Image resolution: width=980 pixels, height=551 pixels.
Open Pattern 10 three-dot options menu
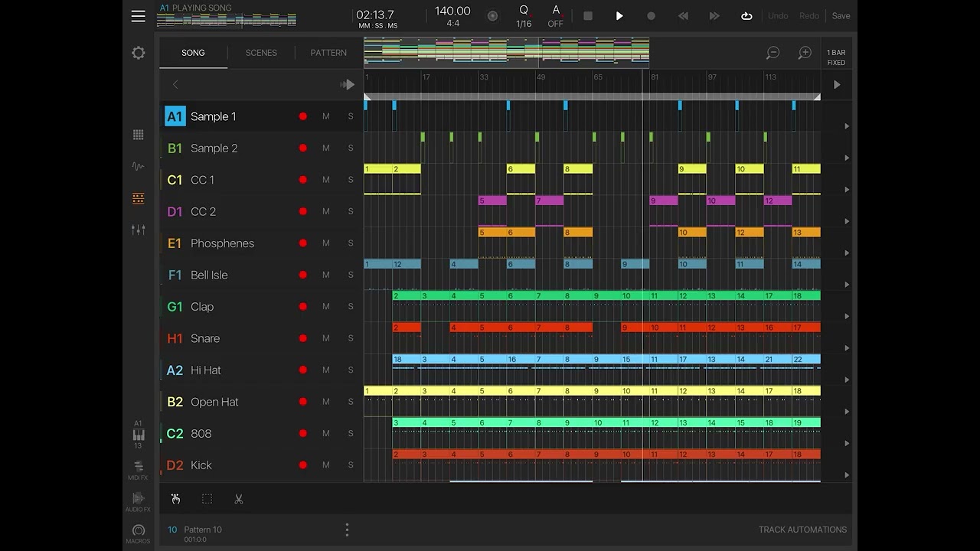pyautogui.click(x=347, y=530)
